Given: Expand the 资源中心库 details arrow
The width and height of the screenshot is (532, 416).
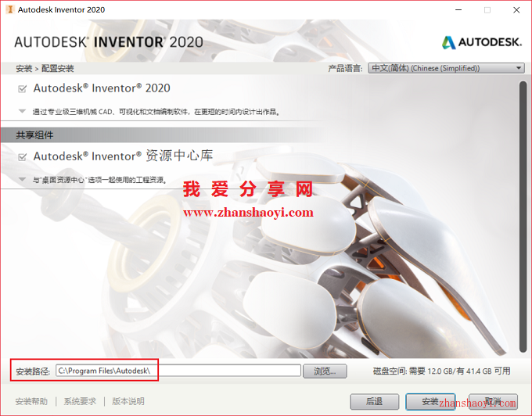Looking at the screenshot, I should pyautogui.click(x=22, y=179).
